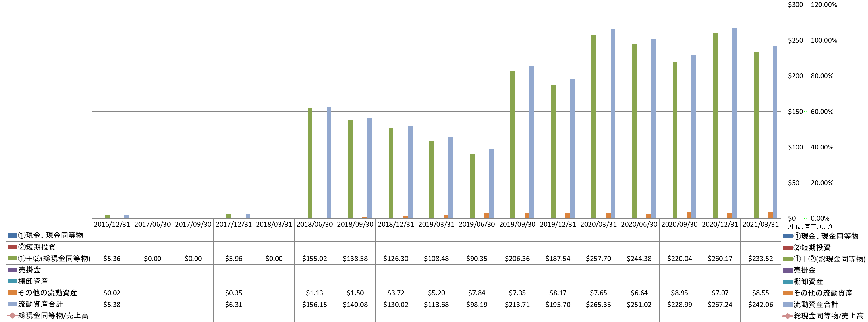Click the light-blue bar for 2019/06/30
The height and width of the screenshot is (322, 868).
point(491,184)
